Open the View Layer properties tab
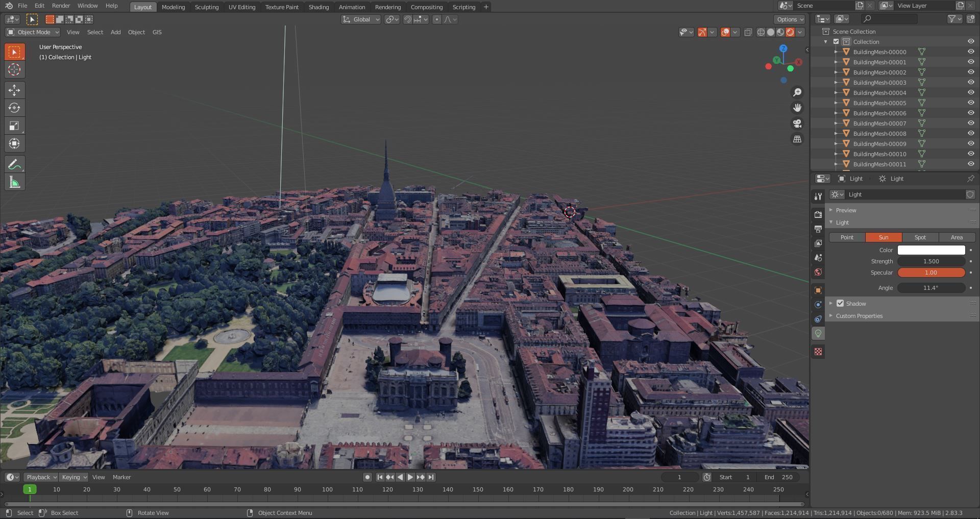 pos(818,243)
